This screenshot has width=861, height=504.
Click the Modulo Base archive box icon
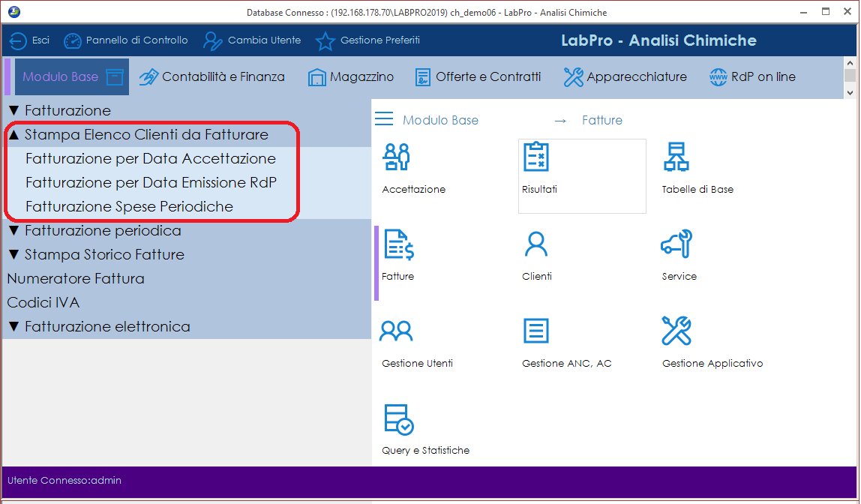[115, 76]
